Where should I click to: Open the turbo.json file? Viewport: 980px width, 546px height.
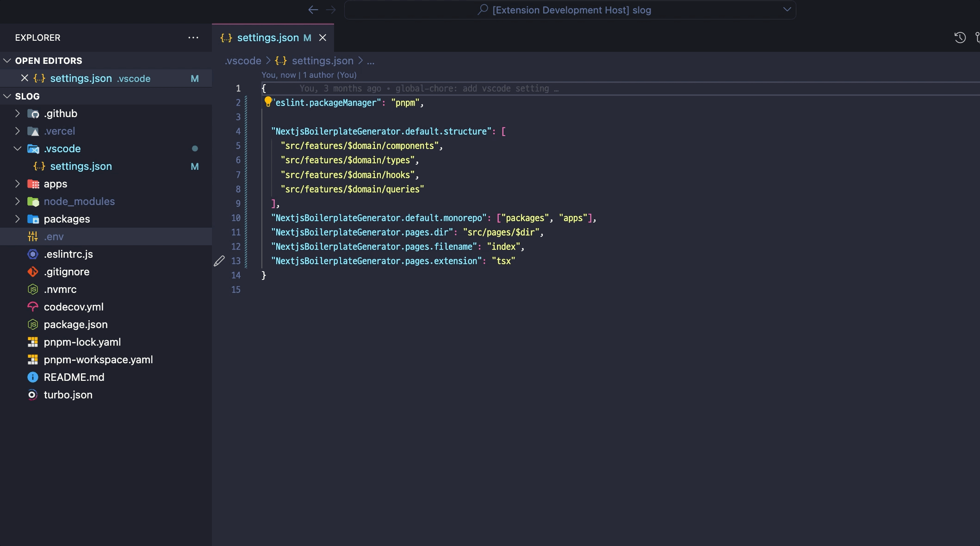68,395
